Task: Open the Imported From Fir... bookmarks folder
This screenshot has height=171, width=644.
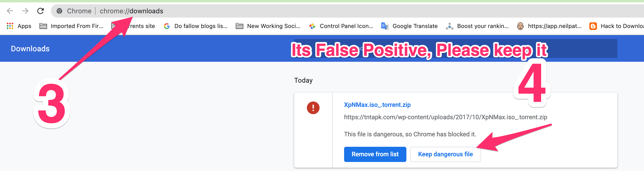Action: click(x=72, y=26)
